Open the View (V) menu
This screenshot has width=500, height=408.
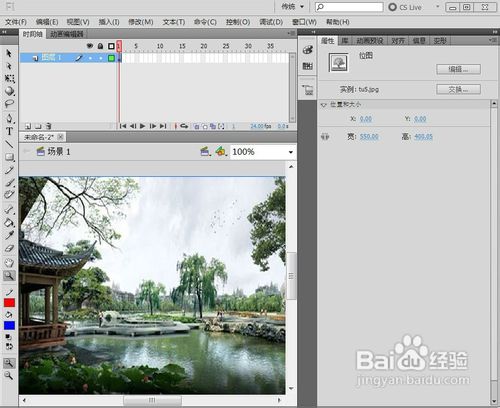pyautogui.click(x=78, y=22)
